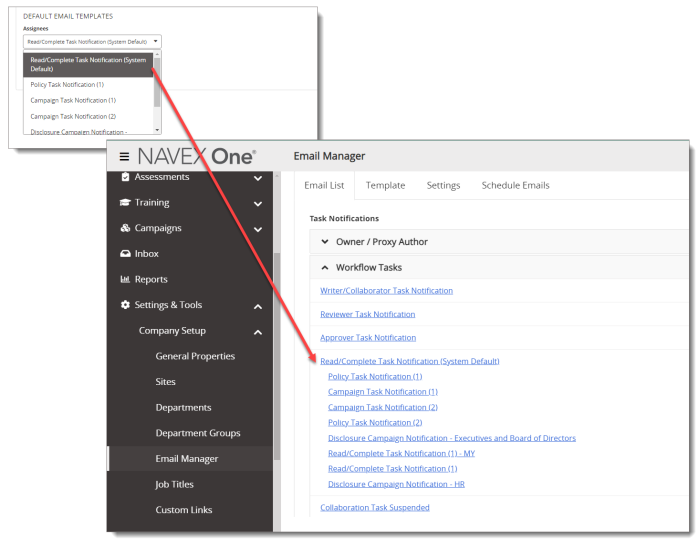
Task: Open the hamburger menu next to NAVEX One
Action: [x=124, y=157]
